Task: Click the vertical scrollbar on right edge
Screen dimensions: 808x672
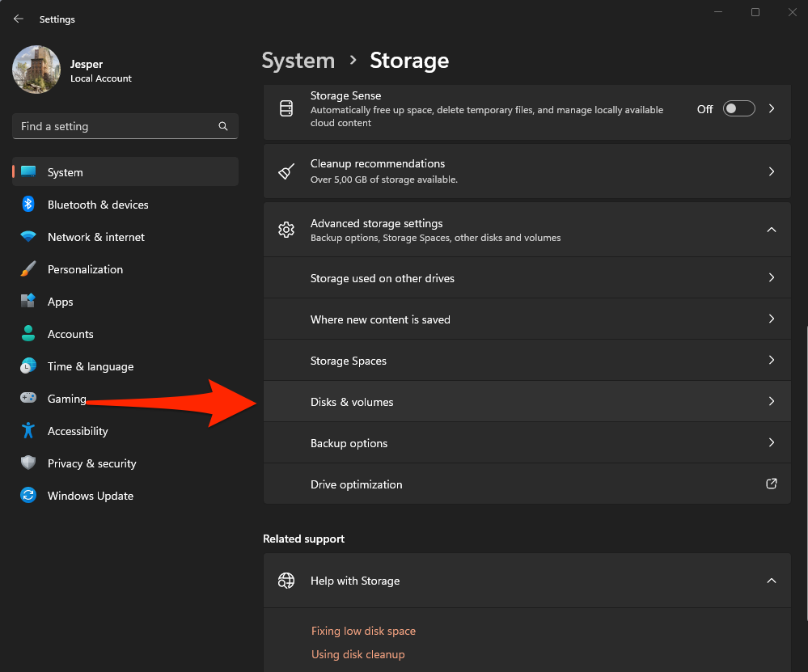Action: tap(806, 472)
